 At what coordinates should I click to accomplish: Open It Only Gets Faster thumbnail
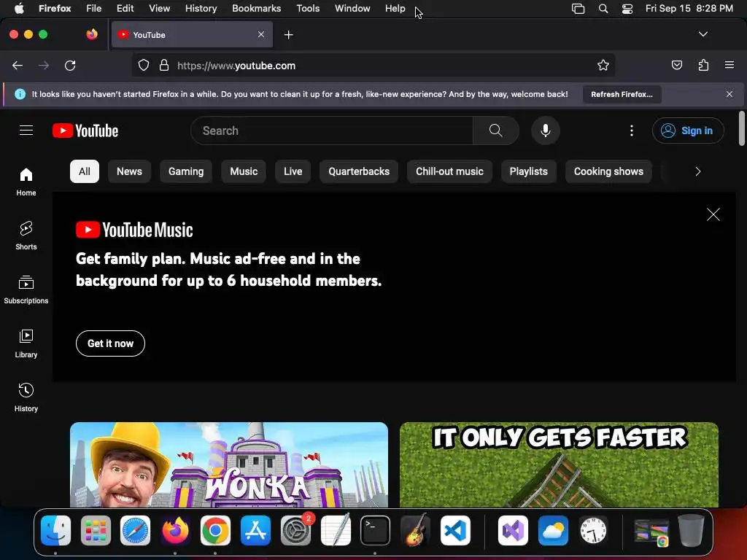(559, 464)
